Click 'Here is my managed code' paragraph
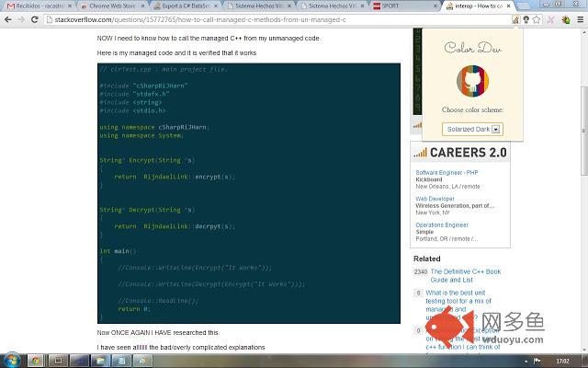This screenshot has width=588, height=368. (176, 53)
